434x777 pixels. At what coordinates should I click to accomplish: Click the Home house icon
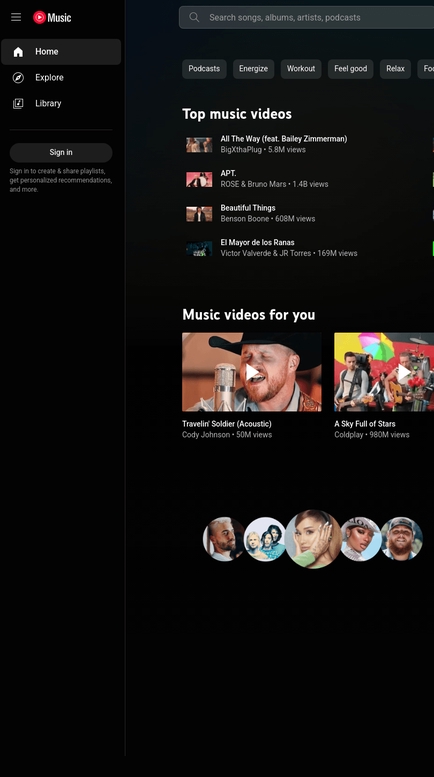(x=18, y=52)
